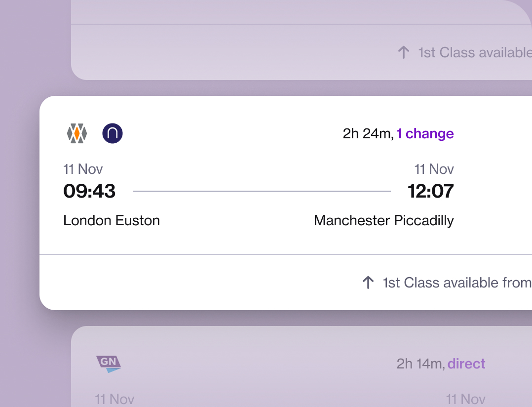Click the up arrow beside the 09:43 journey's 1st Class text
Viewport: 532px width, 407px height.
368,283
